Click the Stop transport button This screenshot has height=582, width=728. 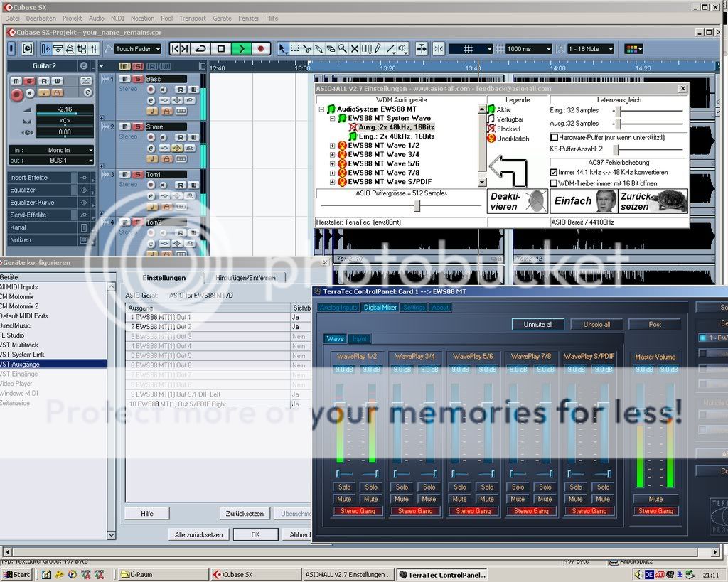(222, 49)
